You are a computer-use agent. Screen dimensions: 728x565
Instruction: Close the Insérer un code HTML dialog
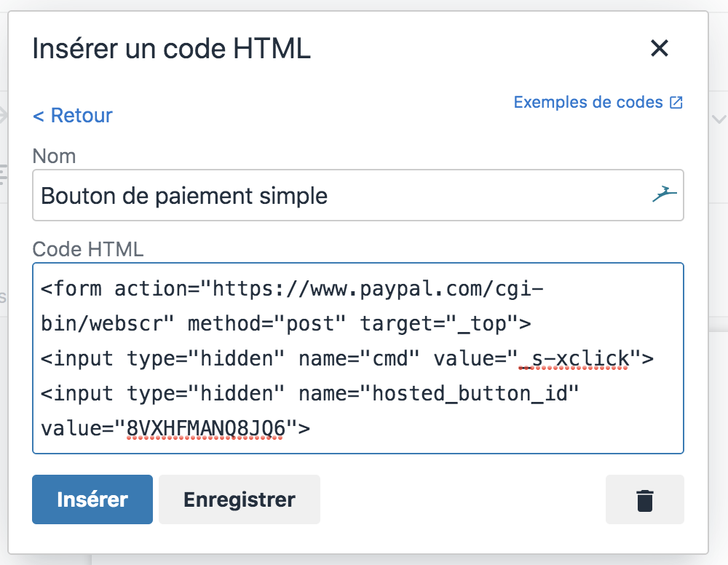pos(660,48)
